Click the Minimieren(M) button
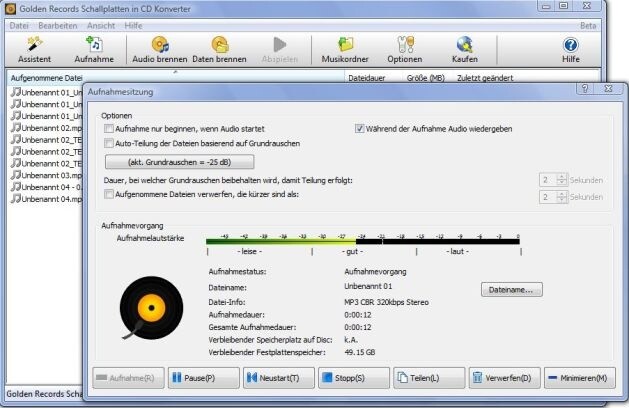629x408 pixels. pos(580,378)
